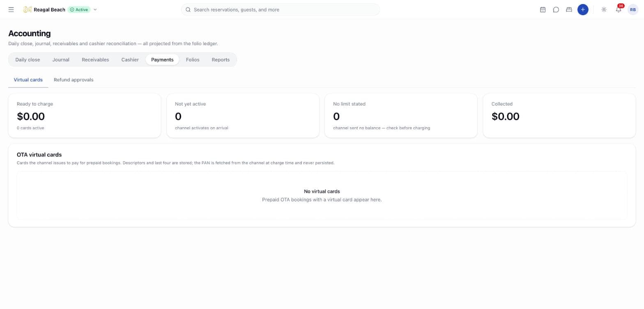Switch to Refund approvals sub-tab
This screenshot has height=309, width=644.
(74, 80)
